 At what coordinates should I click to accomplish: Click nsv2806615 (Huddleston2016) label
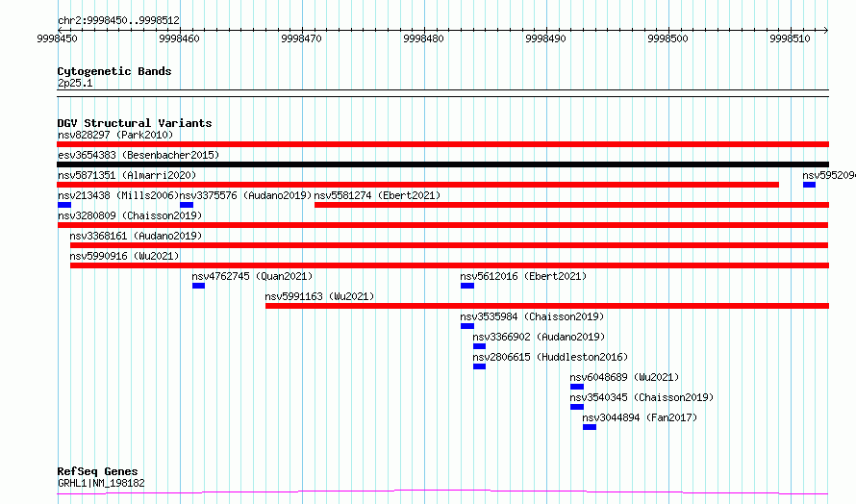click(x=550, y=357)
